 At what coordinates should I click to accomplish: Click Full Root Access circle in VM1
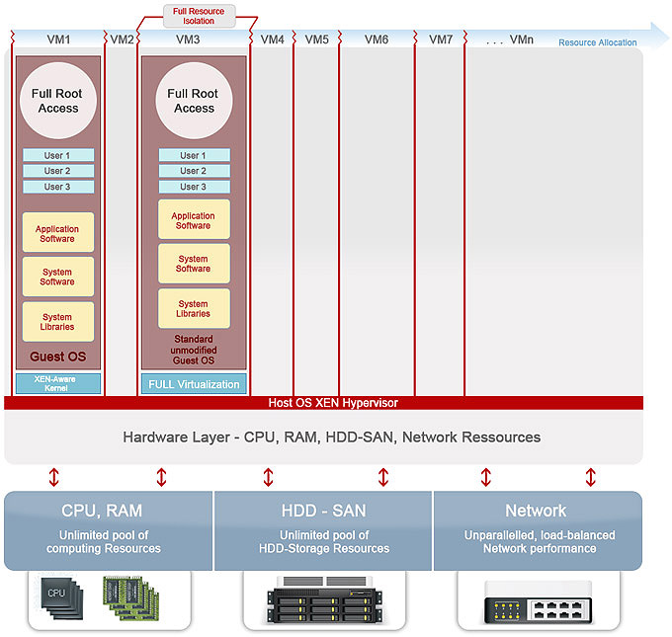[58, 101]
